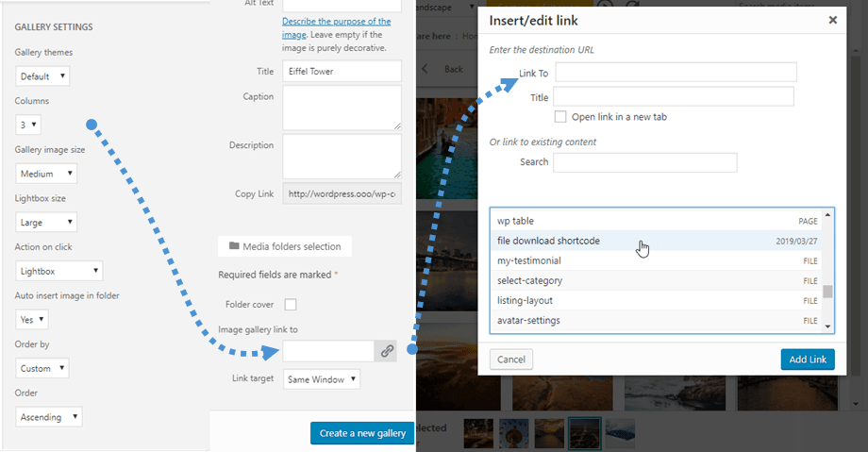The height and width of the screenshot is (452, 868).
Task: Enable Open link in a new tab
Action: [560, 117]
